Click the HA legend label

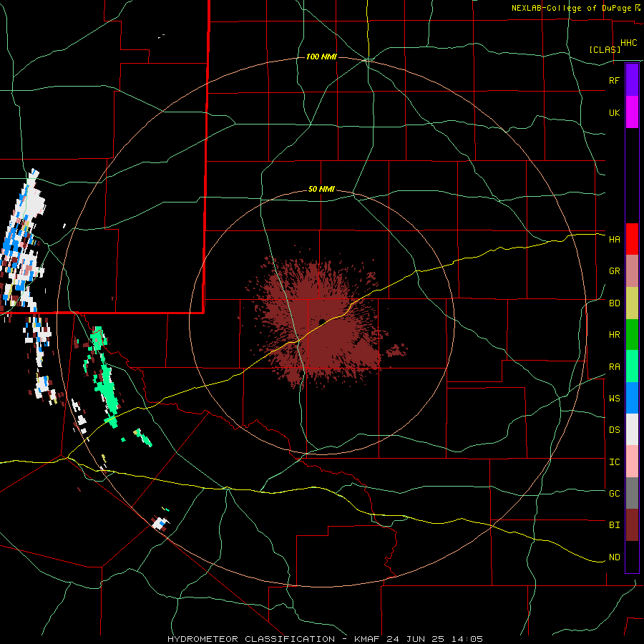(614, 239)
